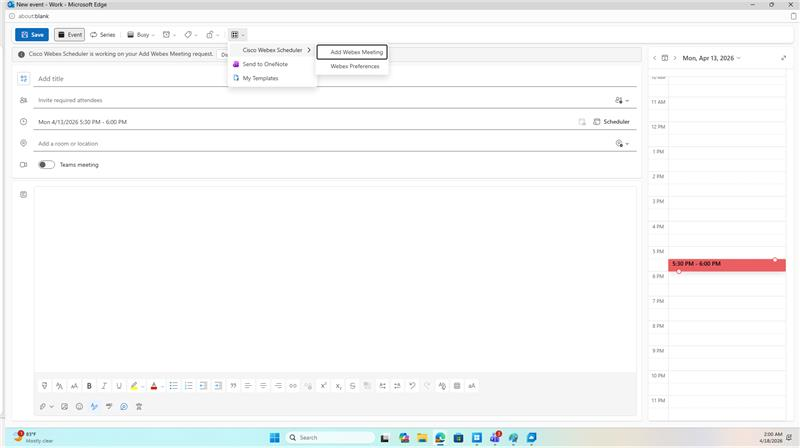The height and width of the screenshot is (448, 800).
Task: Open the weather widget on the taskbar
Action: [x=34, y=437]
